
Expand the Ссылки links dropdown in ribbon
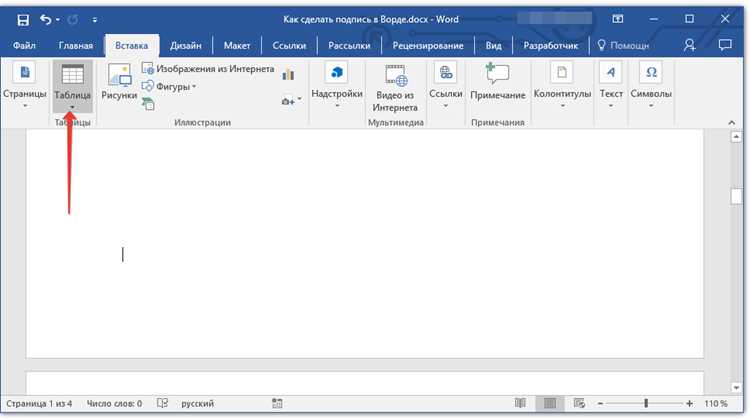[445, 86]
